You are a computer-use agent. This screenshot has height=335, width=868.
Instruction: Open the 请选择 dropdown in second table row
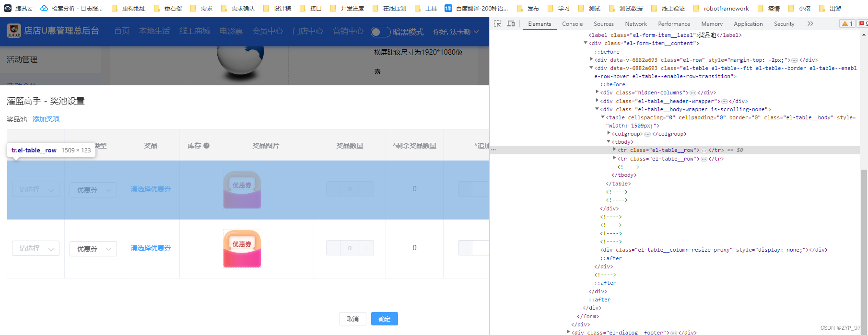pyautogui.click(x=36, y=248)
